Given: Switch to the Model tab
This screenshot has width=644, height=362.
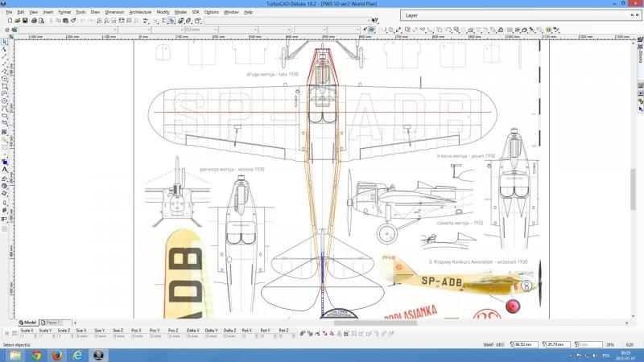Looking at the screenshot, I should point(28,322).
